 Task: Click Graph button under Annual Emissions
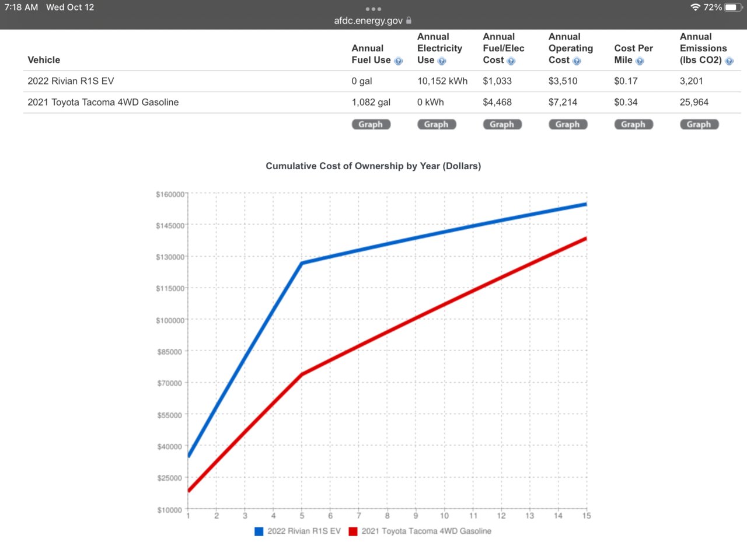(699, 124)
